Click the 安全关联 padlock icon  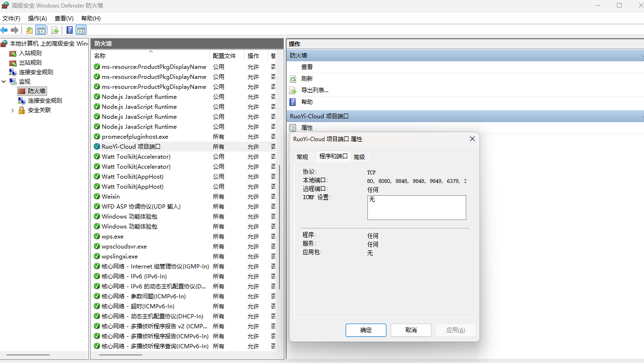click(x=21, y=110)
